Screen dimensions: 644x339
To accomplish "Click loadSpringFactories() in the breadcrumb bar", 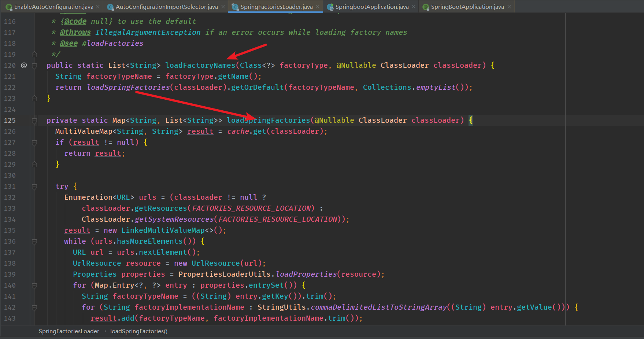I will pos(139,331).
